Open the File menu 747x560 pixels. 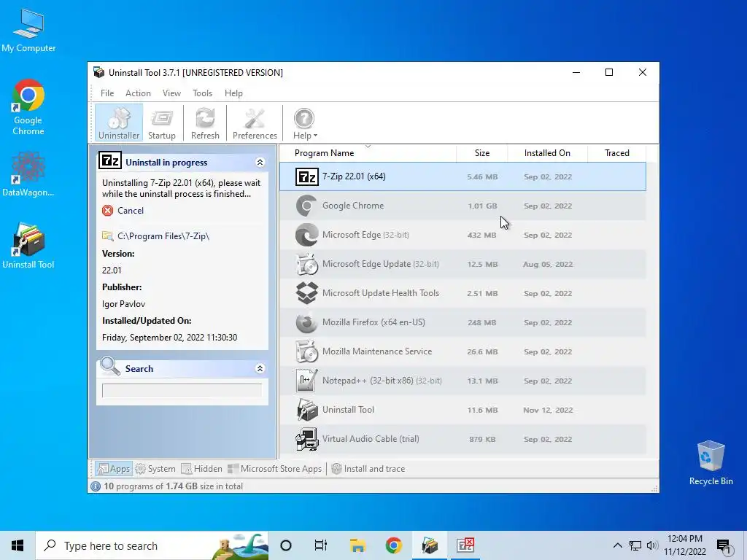coord(107,93)
